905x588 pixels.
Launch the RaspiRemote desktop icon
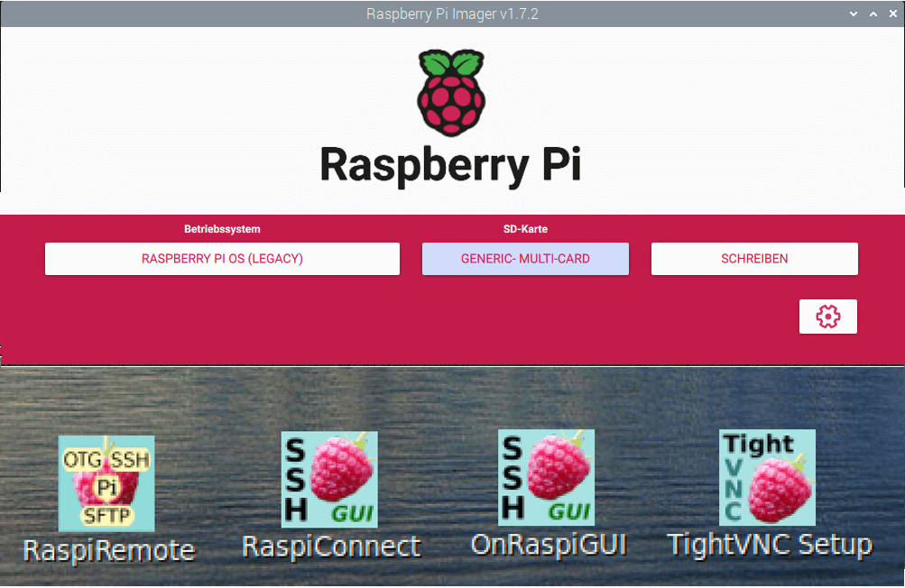coord(106,483)
